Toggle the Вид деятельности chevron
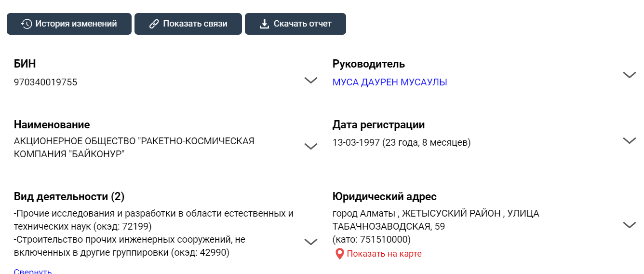 311,242
